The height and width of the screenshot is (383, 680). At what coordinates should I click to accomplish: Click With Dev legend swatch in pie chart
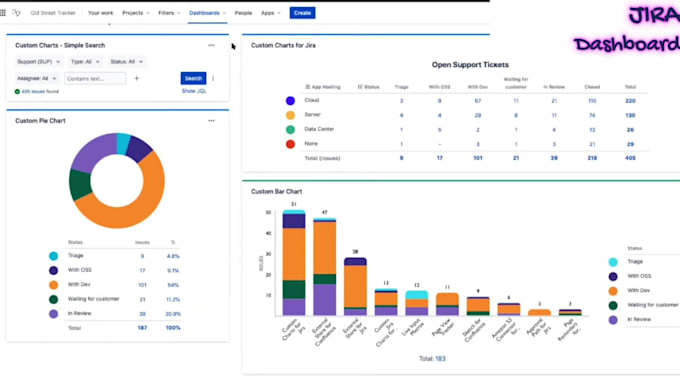coord(53,285)
